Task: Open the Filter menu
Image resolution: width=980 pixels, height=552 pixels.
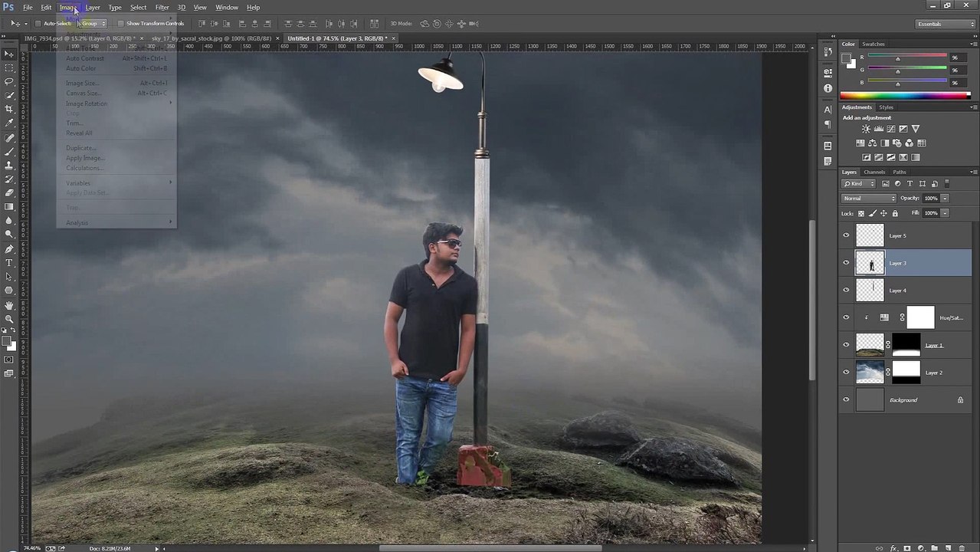Action: [x=162, y=7]
